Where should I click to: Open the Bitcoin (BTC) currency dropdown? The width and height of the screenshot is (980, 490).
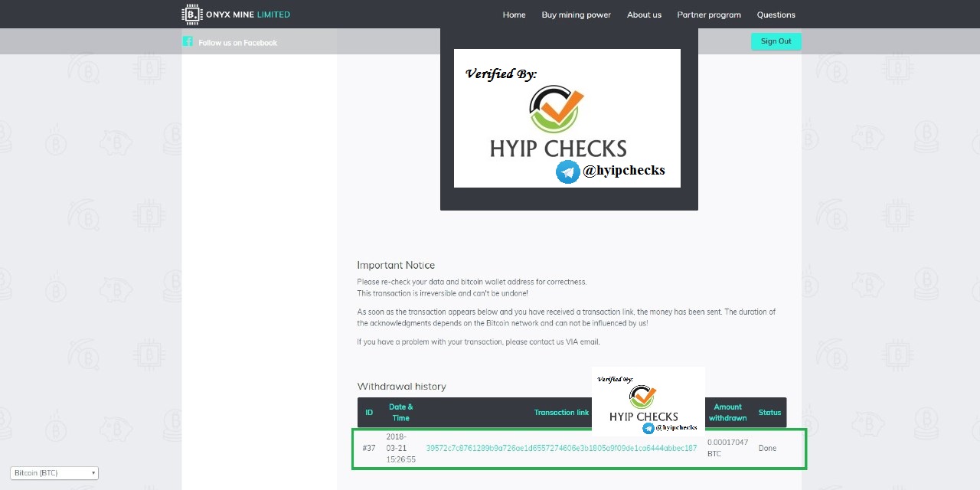point(54,473)
